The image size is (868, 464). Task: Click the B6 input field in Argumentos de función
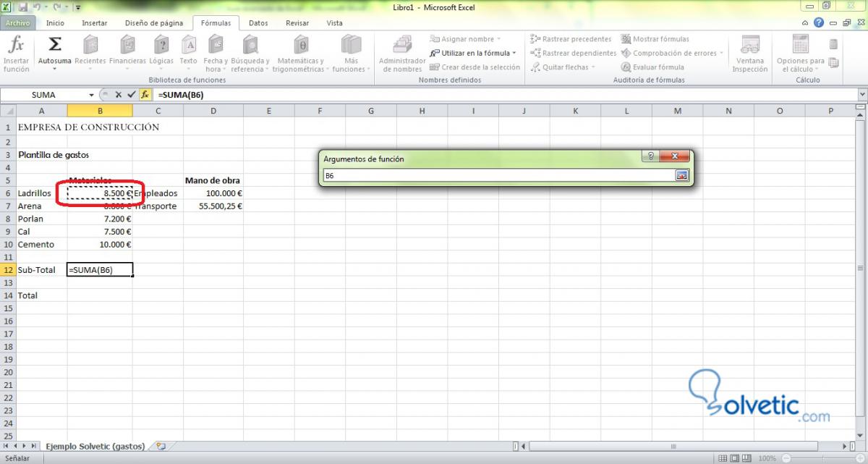coord(498,175)
